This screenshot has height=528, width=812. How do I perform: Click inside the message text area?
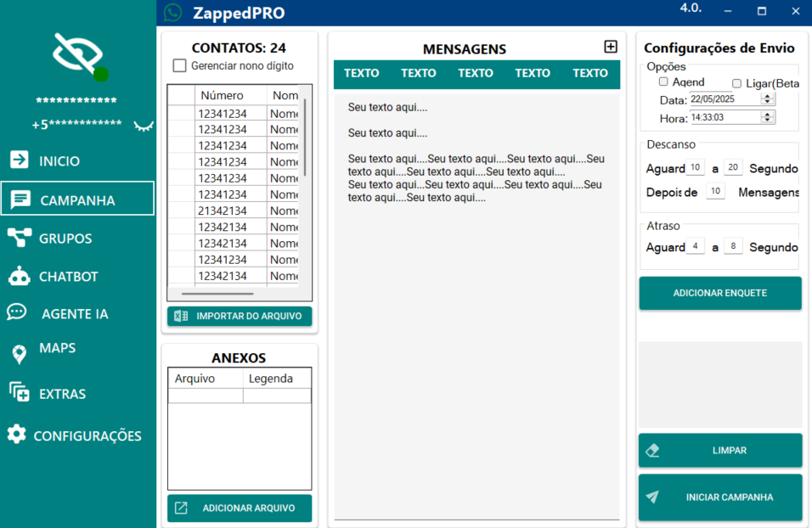[477, 306]
